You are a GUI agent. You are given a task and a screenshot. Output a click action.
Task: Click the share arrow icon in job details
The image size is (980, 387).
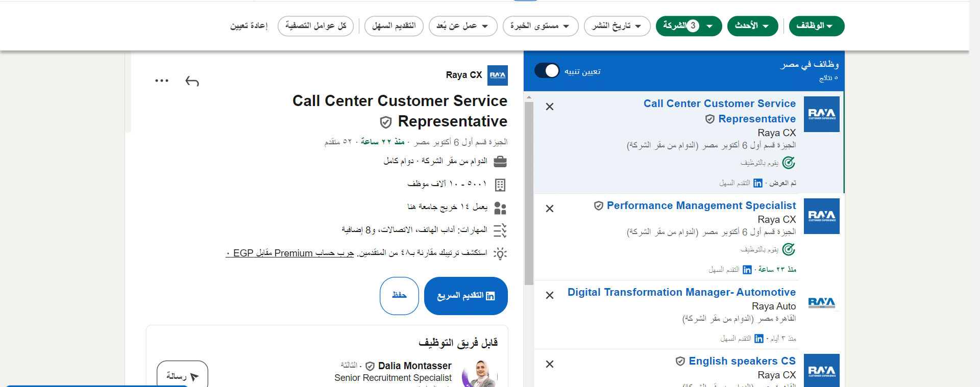192,81
